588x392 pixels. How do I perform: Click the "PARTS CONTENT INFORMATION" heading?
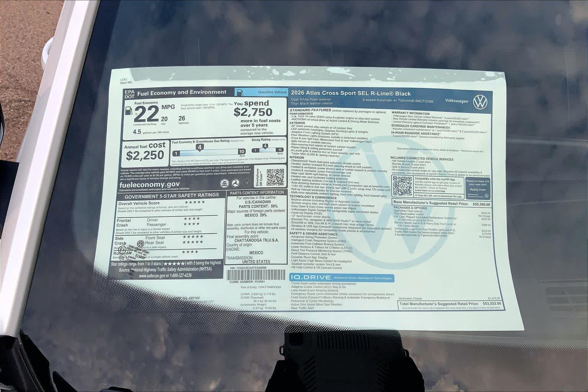pos(257,193)
